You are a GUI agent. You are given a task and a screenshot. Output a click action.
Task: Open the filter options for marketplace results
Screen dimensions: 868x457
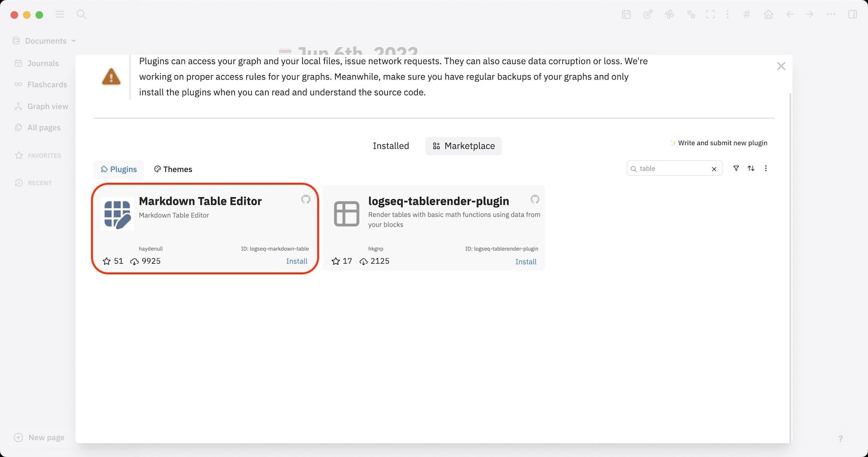(736, 168)
